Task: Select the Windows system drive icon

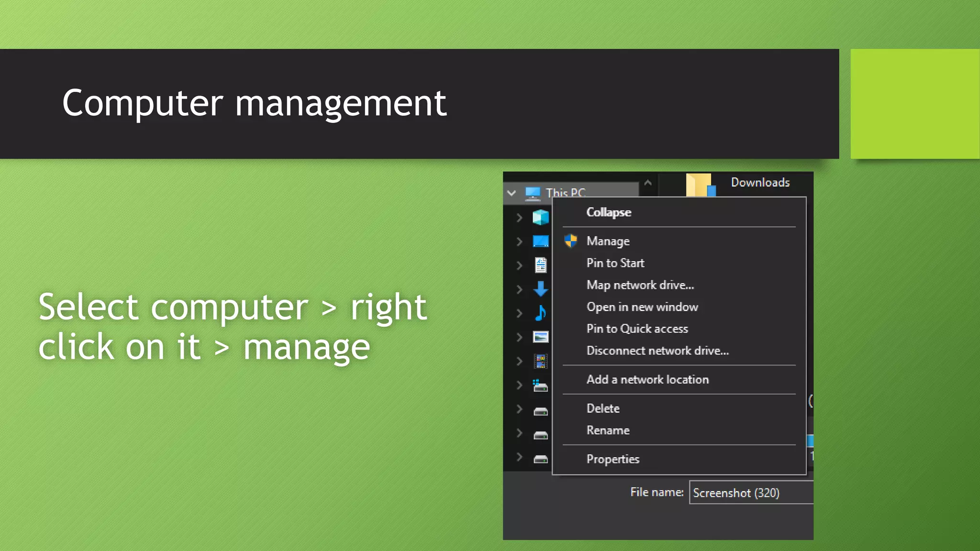Action: point(541,386)
